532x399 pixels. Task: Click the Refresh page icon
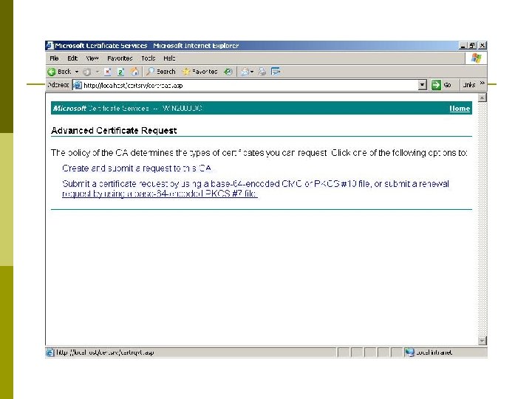120,72
